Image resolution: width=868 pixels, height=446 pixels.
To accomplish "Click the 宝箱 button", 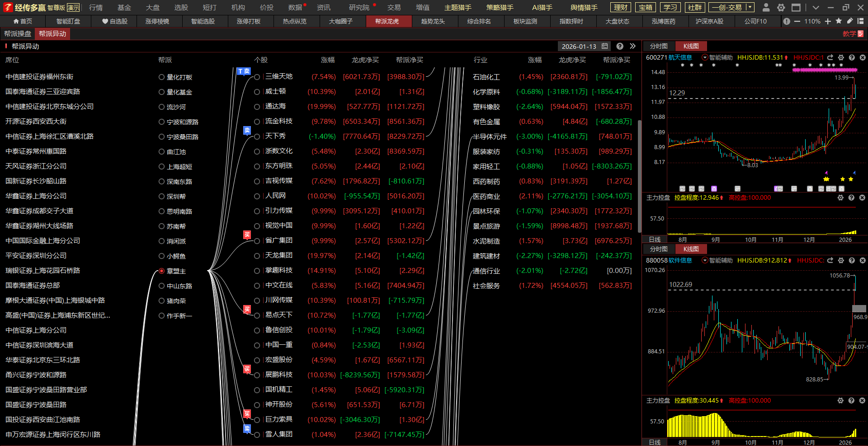I will click(x=645, y=8).
